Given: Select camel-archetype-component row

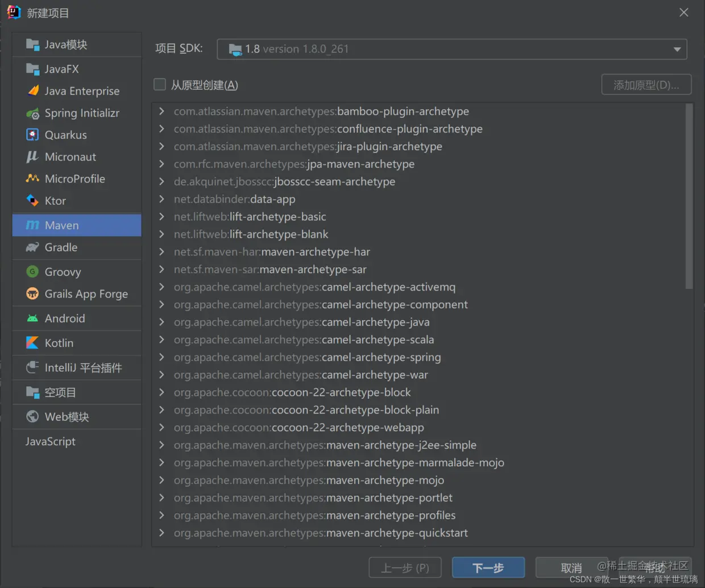Looking at the screenshot, I should (x=418, y=305).
